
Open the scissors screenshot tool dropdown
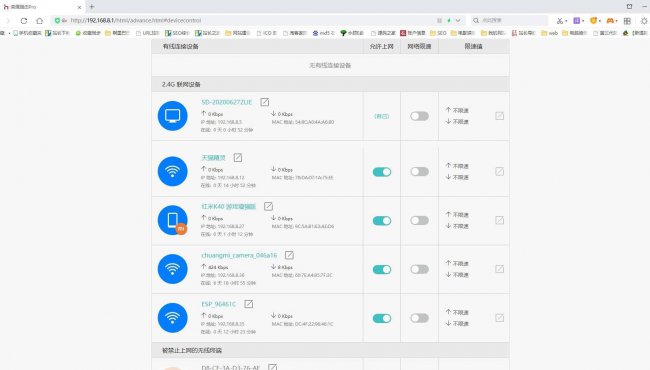(566, 21)
